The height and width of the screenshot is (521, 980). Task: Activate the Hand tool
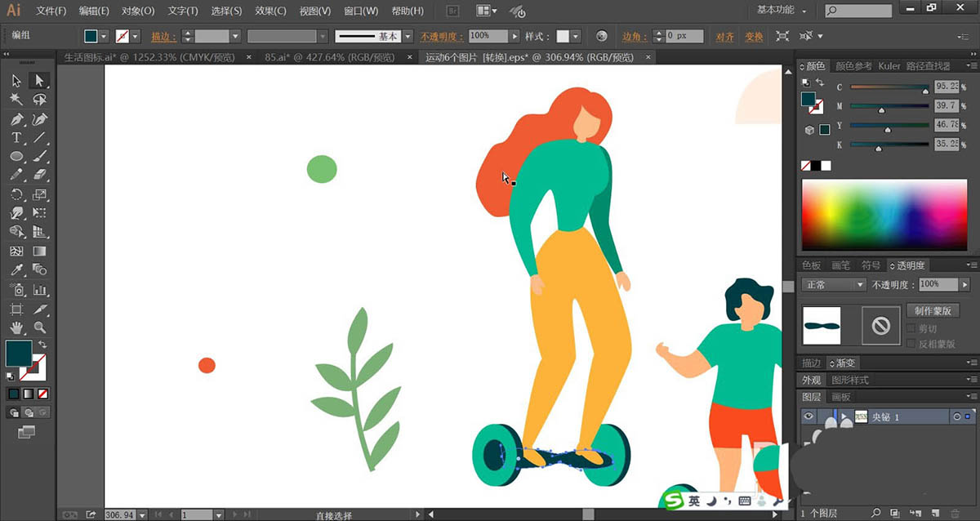point(16,328)
